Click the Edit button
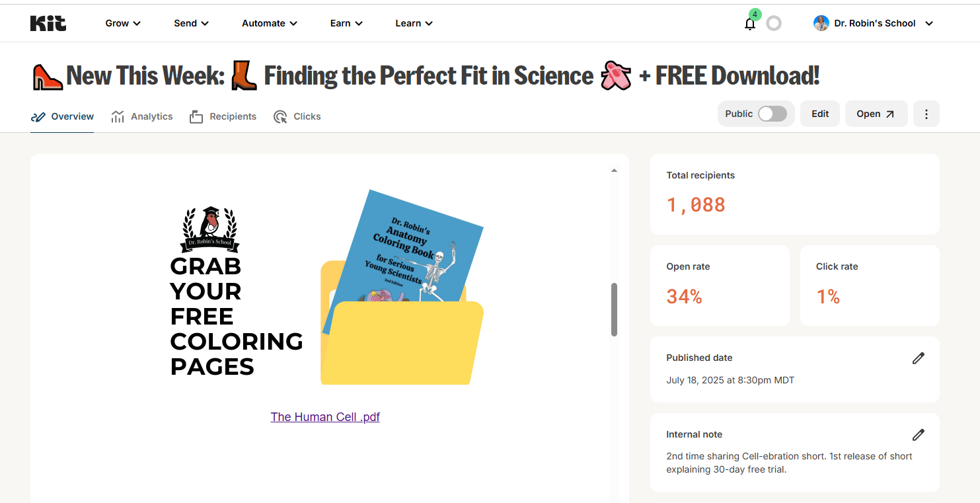Image resolution: width=980 pixels, height=503 pixels. coord(820,114)
